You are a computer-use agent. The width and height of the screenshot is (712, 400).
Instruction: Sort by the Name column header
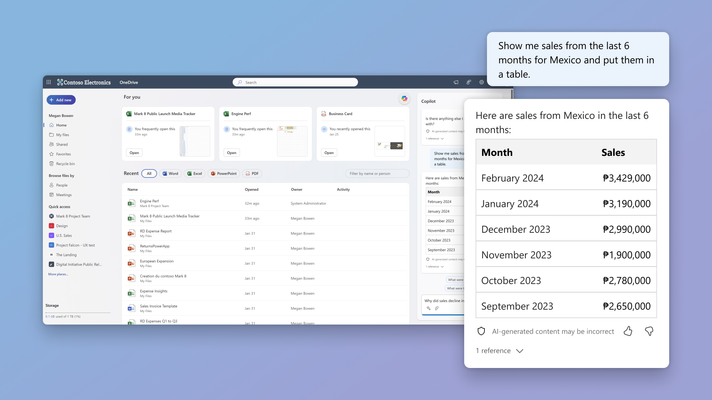[133, 189]
